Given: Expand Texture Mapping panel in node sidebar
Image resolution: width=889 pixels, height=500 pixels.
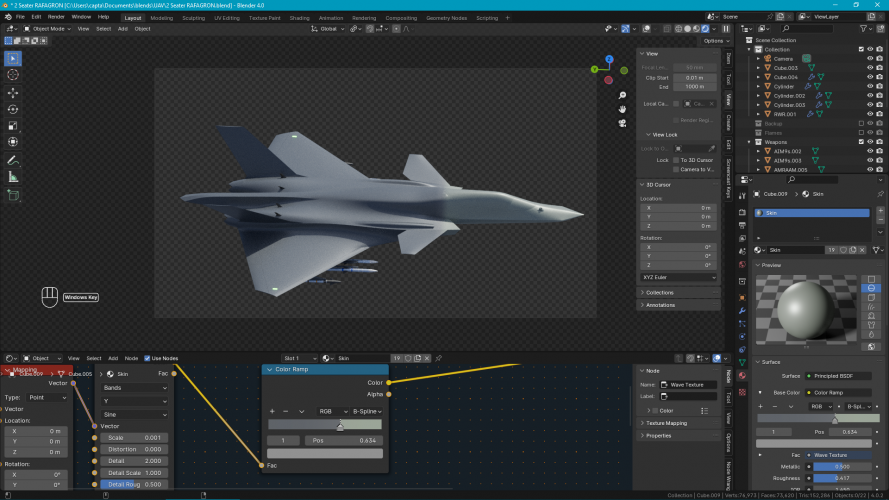Looking at the screenshot, I should 667,423.
